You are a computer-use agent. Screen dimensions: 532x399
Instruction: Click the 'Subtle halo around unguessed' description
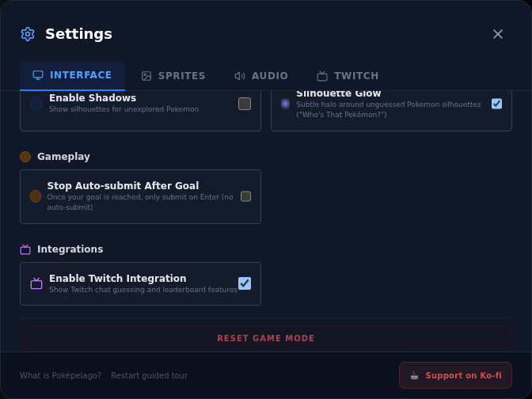[389, 109]
